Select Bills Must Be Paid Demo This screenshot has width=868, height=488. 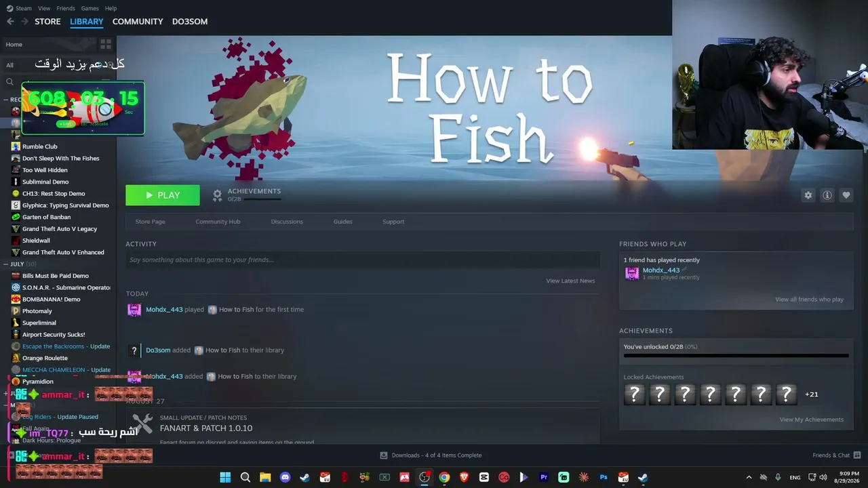tap(56, 276)
